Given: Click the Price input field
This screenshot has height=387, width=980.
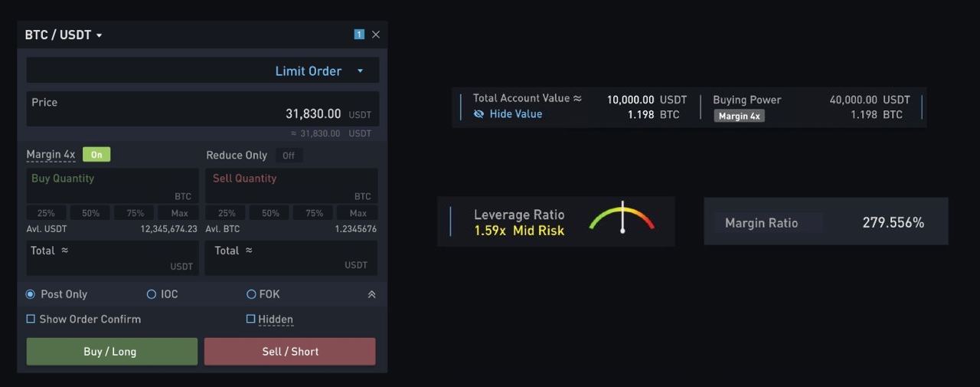Looking at the screenshot, I should tap(202, 110).
